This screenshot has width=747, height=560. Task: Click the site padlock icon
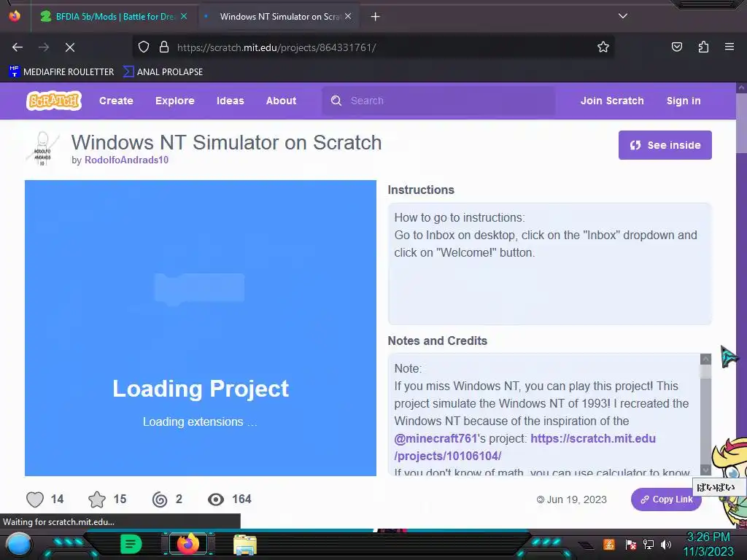click(164, 47)
